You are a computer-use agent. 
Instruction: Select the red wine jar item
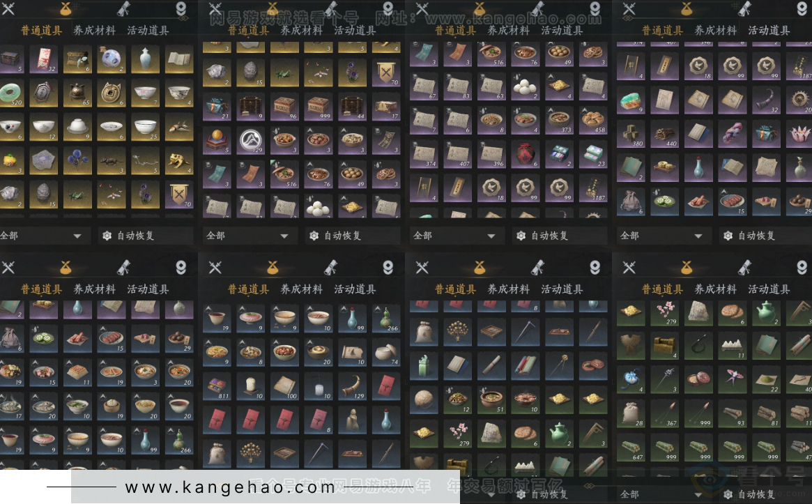[x=525, y=154]
